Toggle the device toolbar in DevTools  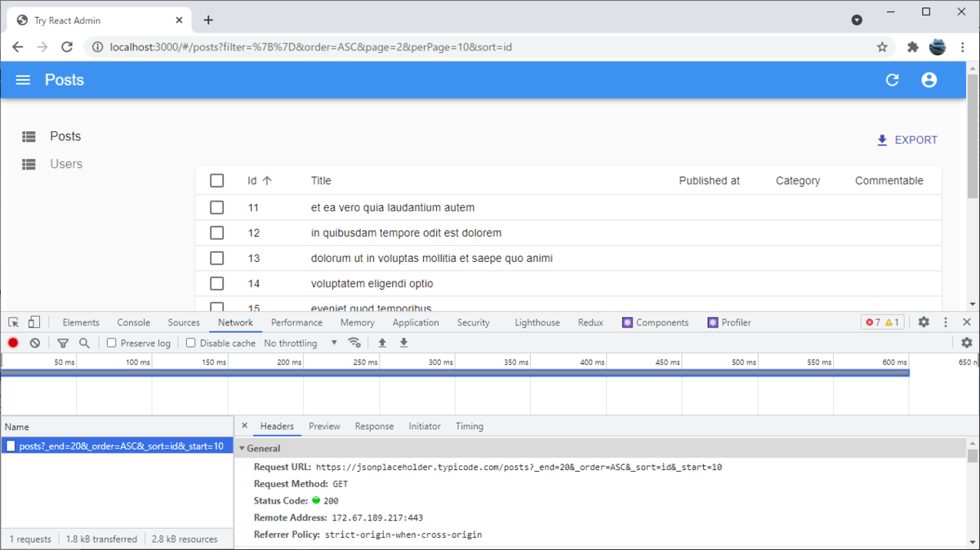point(33,322)
